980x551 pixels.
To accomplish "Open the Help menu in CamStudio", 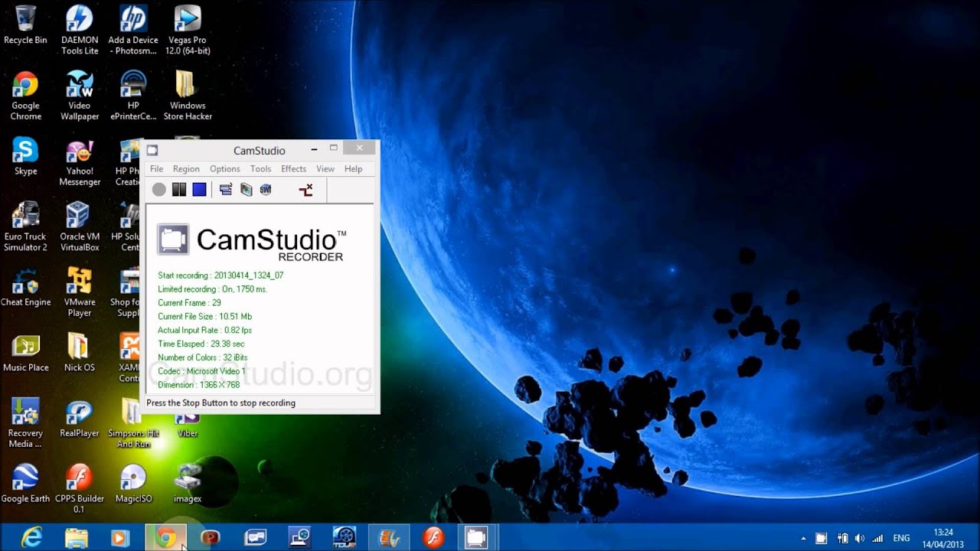I will (353, 169).
